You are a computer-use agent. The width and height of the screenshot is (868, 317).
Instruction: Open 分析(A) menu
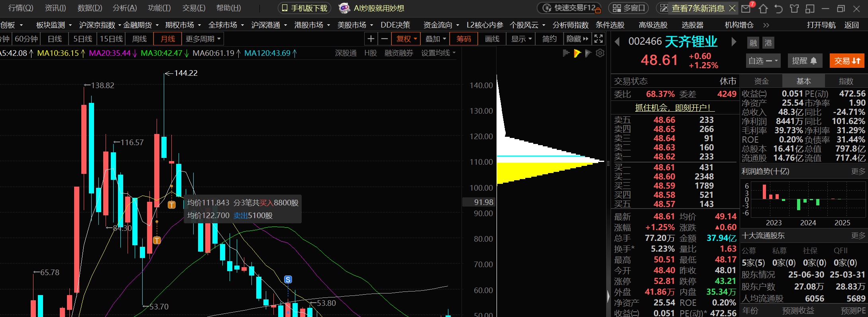tap(125, 8)
